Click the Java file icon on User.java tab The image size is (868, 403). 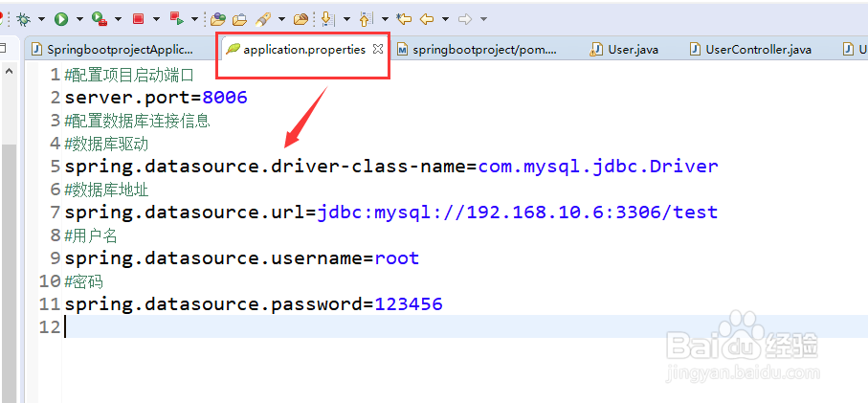click(x=596, y=49)
